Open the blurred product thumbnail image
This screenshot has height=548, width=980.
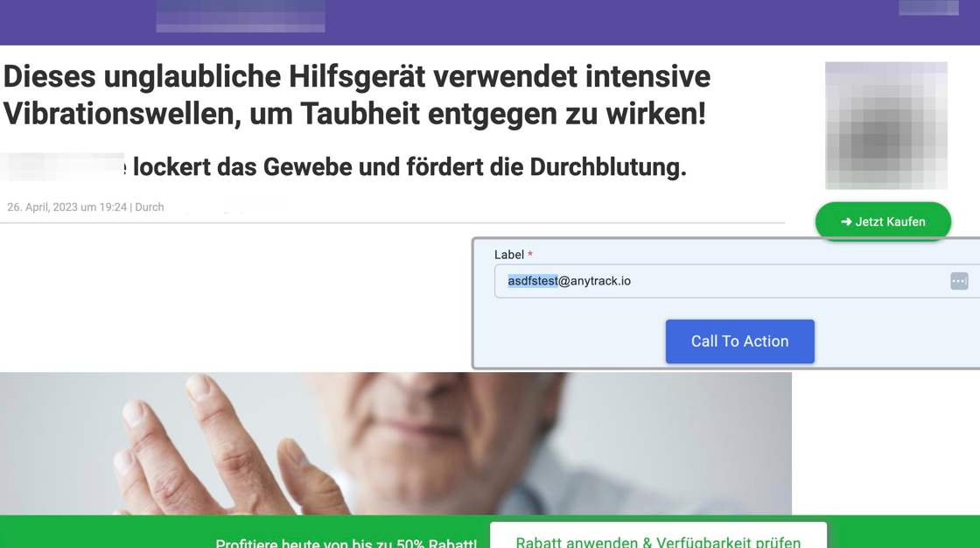[x=886, y=126]
